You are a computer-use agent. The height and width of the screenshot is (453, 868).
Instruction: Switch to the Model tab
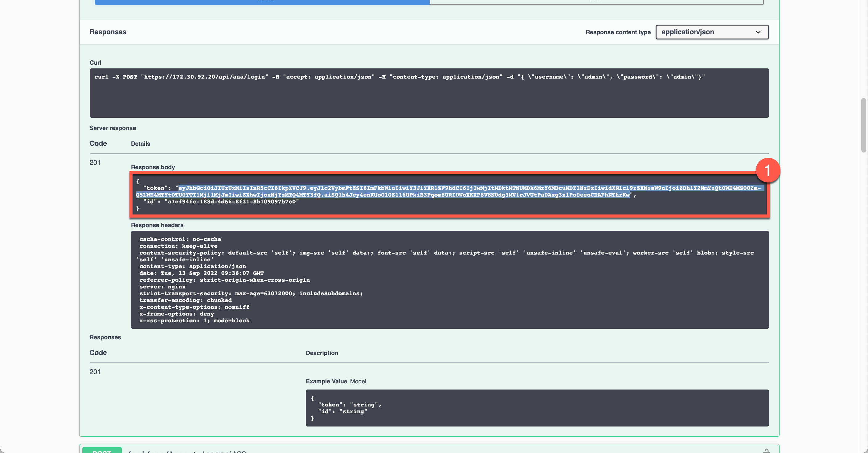point(358,381)
